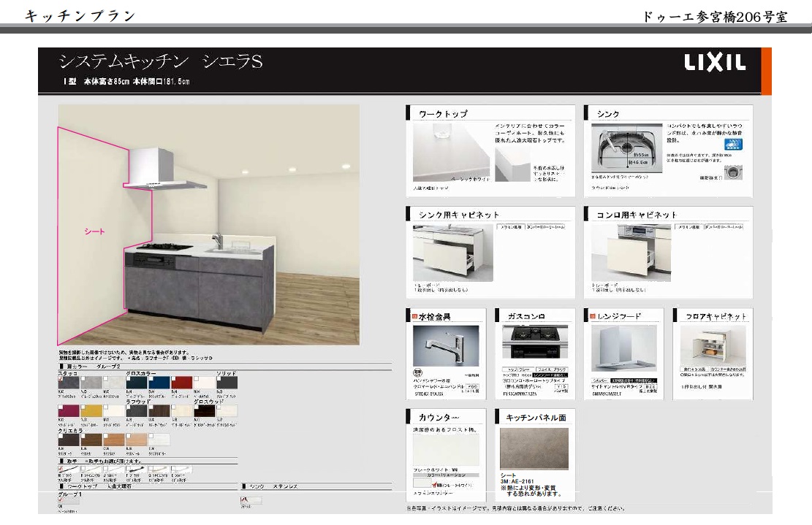Click the ワークトップ card heading
Image resolution: width=812 pixels, height=525 pixels.
point(443,113)
